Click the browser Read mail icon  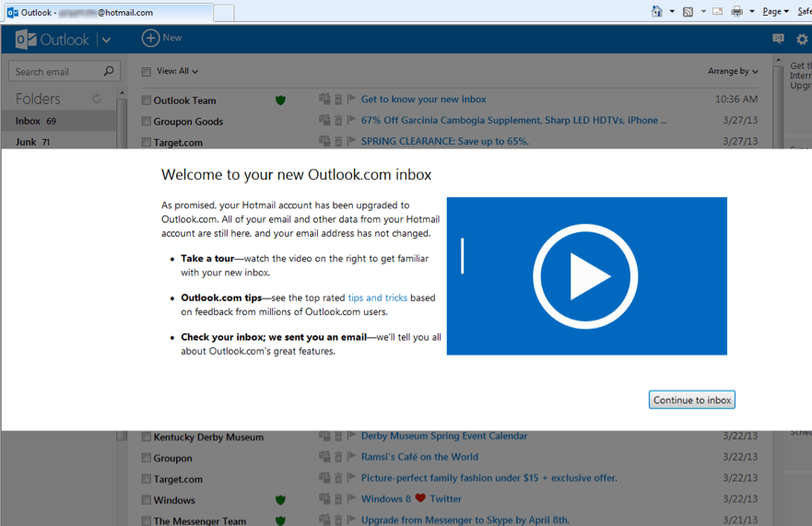point(718,11)
